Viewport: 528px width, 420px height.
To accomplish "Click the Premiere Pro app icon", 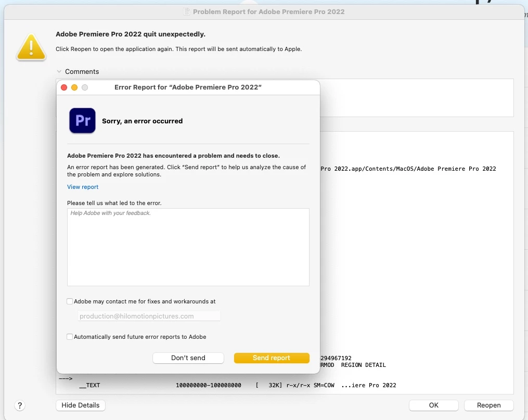I will click(82, 121).
